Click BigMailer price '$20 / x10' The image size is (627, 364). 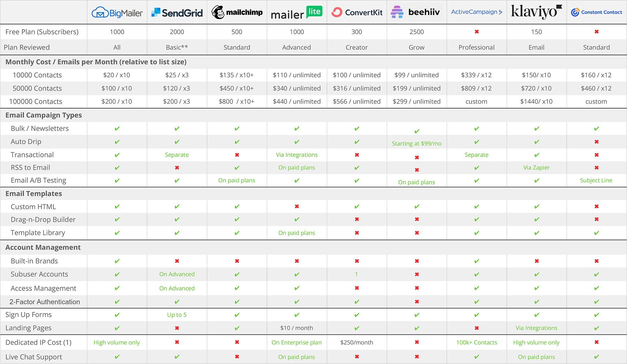pos(117,75)
